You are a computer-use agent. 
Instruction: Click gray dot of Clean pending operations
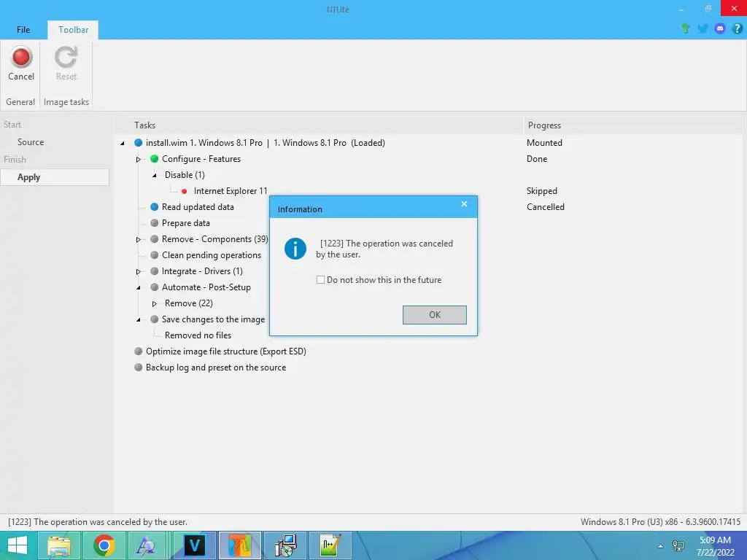[x=155, y=254]
